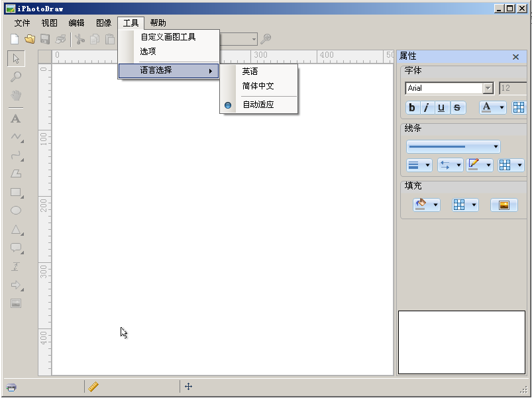Open the line color pencil dropdown
The height and width of the screenshot is (398, 532).
pos(480,166)
